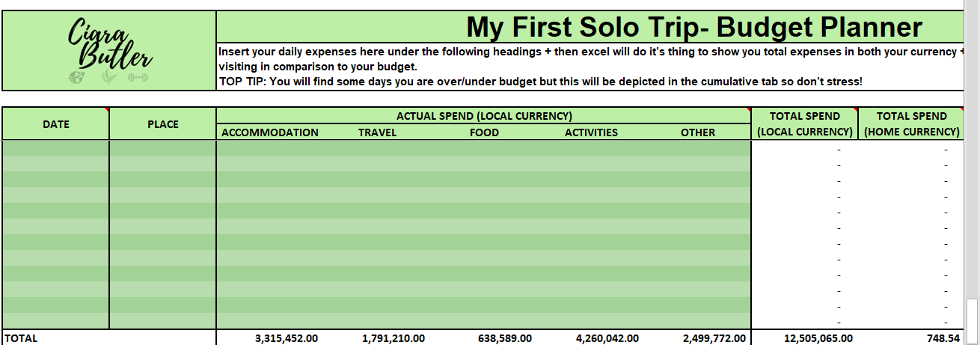This screenshot has width=980, height=345.
Task: Click the TOTAL SPEND (HOME CURRENCY) header
Action: coord(912,123)
